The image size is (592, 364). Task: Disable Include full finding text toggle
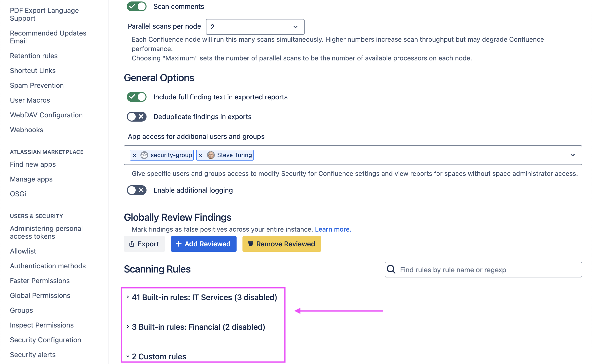coord(137,97)
